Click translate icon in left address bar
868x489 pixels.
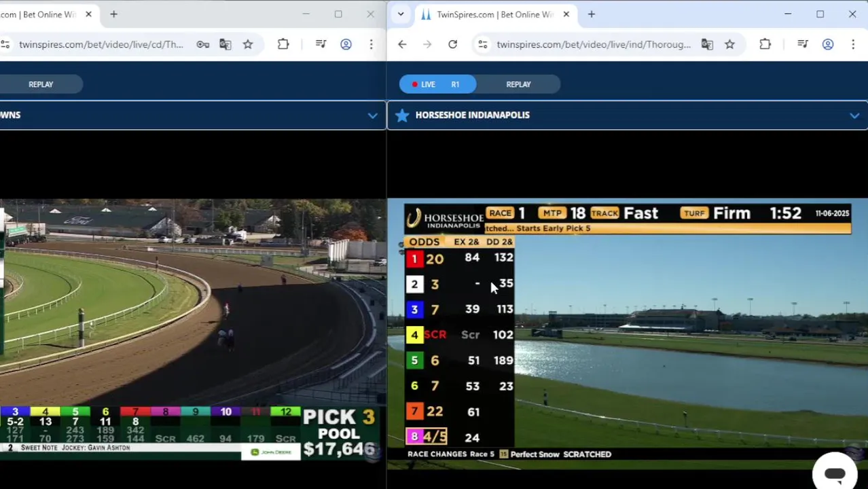point(225,44)
